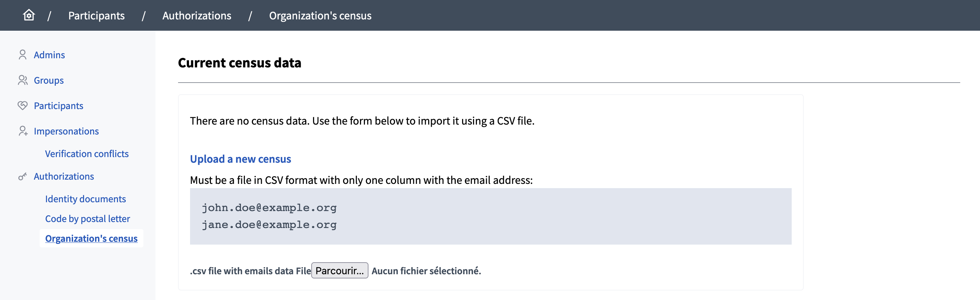The width and height of the screenshot is (980, 300).
Task: Select Organization's census in the breadcrumb
Action: [320, 16]
